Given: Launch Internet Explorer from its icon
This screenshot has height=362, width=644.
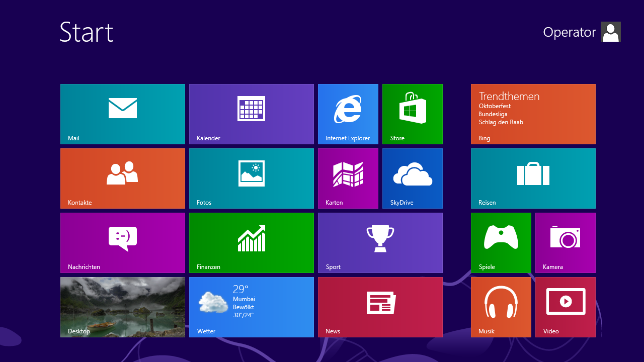Looking at the screenshot, I should pos(348,109).
